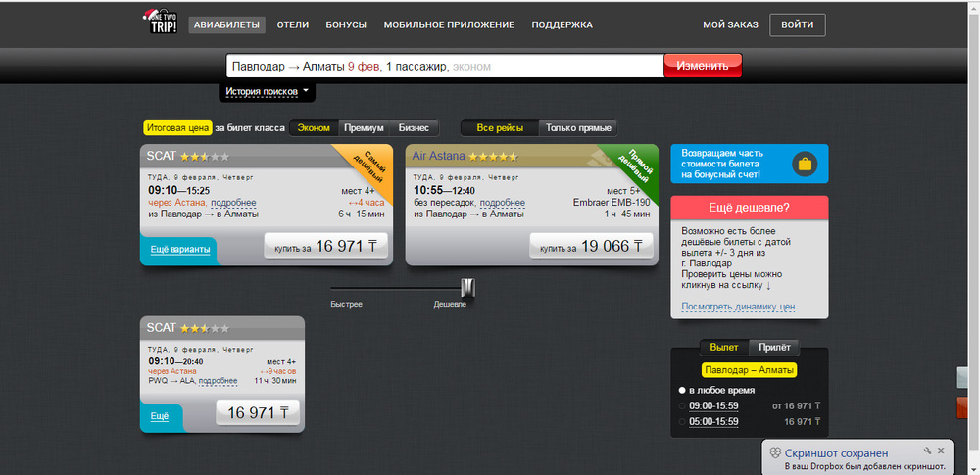The image size is (980, 475).
Task: Click Дешевле label under the slider
Action: point(450,304)
